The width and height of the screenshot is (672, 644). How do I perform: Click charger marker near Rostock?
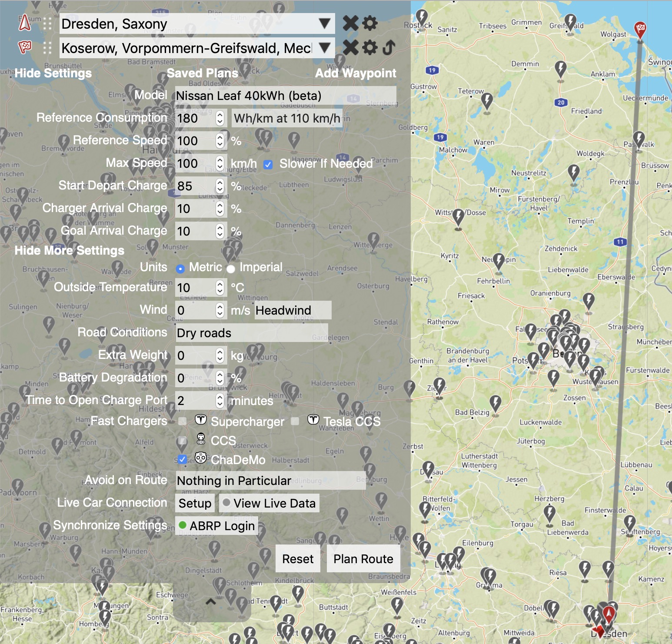[x=422, y=18]
